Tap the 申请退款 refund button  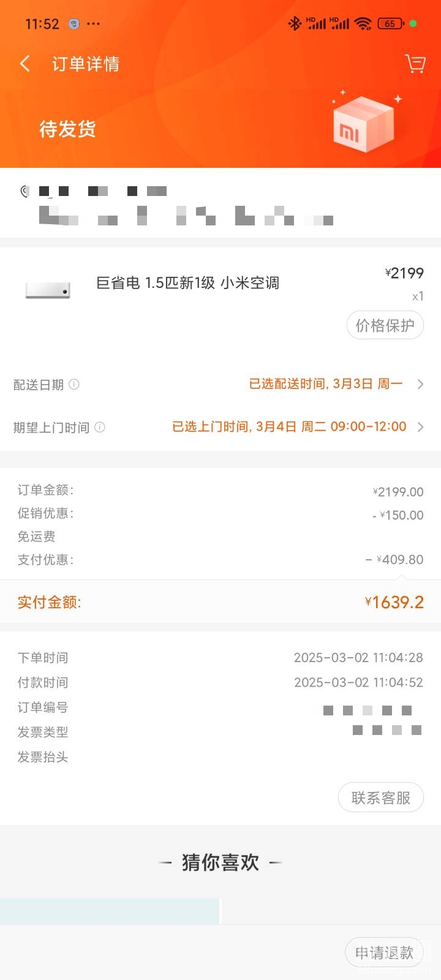pos(384,953)
